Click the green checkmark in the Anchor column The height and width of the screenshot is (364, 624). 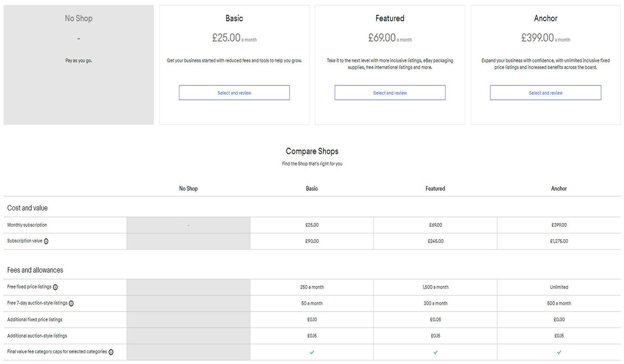click(559, 352)
